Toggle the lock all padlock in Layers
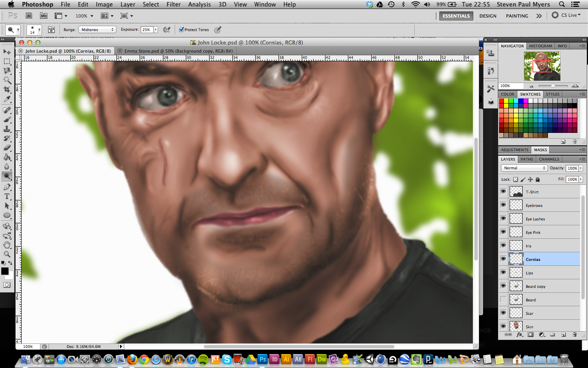The image size is (588, 368). click(x=537, y=180)
